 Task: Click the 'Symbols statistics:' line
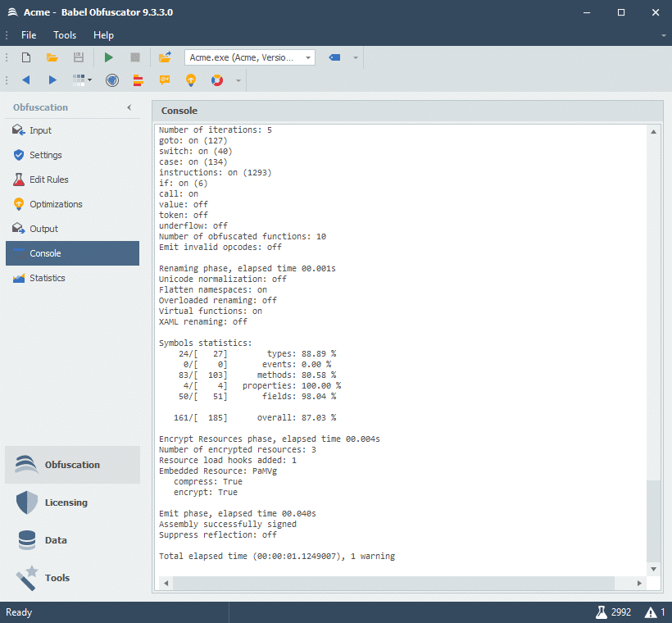pyautogui.click(x=205, y=343)
